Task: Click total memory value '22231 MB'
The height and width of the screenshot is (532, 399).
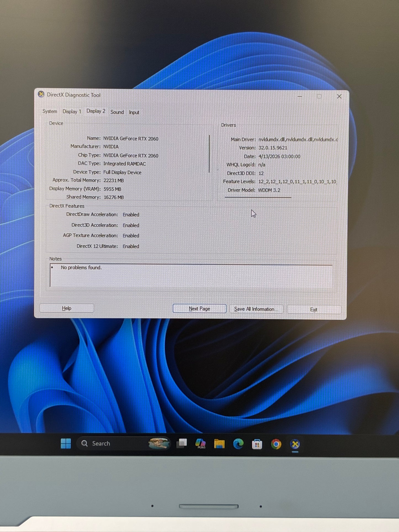Action: click(113, 180)
